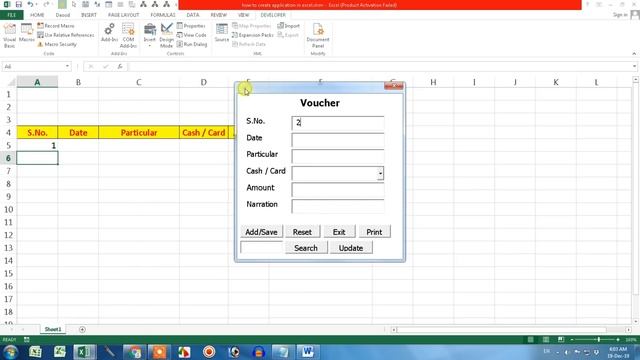Switch to the VIEW tab
The height and width of the screenshot is (360, 640).
pos(243,15)
